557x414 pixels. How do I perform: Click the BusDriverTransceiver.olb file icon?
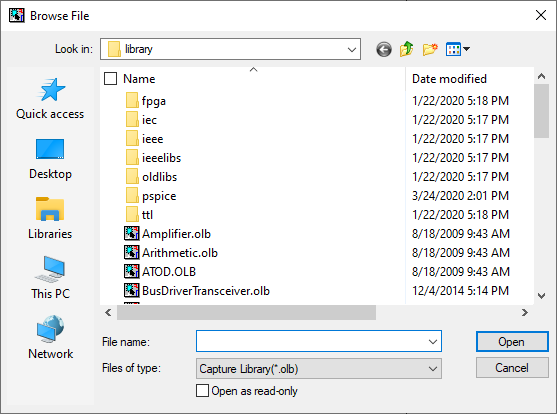131,291
